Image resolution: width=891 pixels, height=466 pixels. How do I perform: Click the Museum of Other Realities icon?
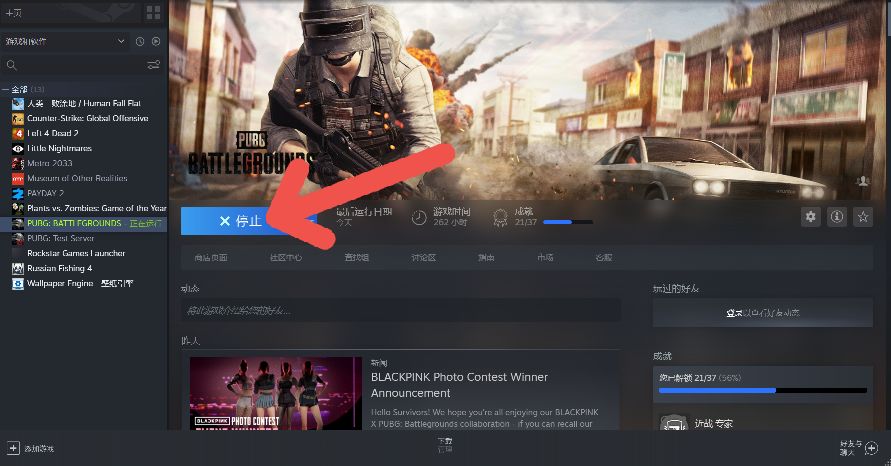point(18,178)
